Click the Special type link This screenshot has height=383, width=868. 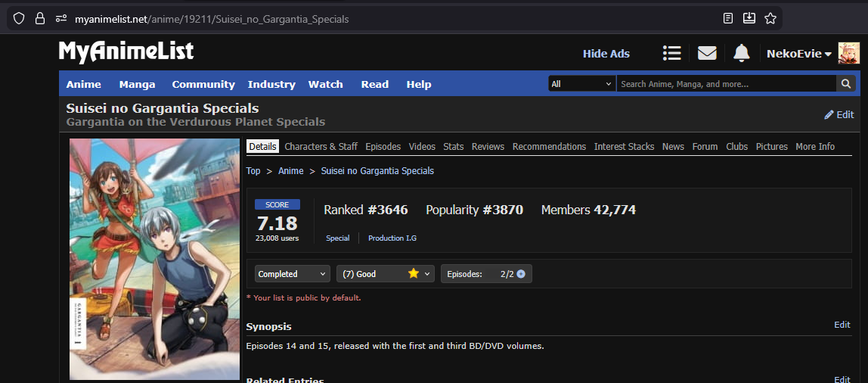338,238
